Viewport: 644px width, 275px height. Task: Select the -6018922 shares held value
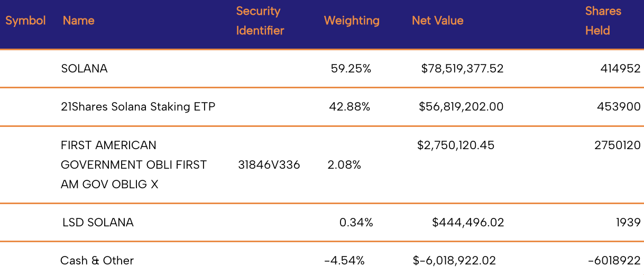[x=614, y=261]
